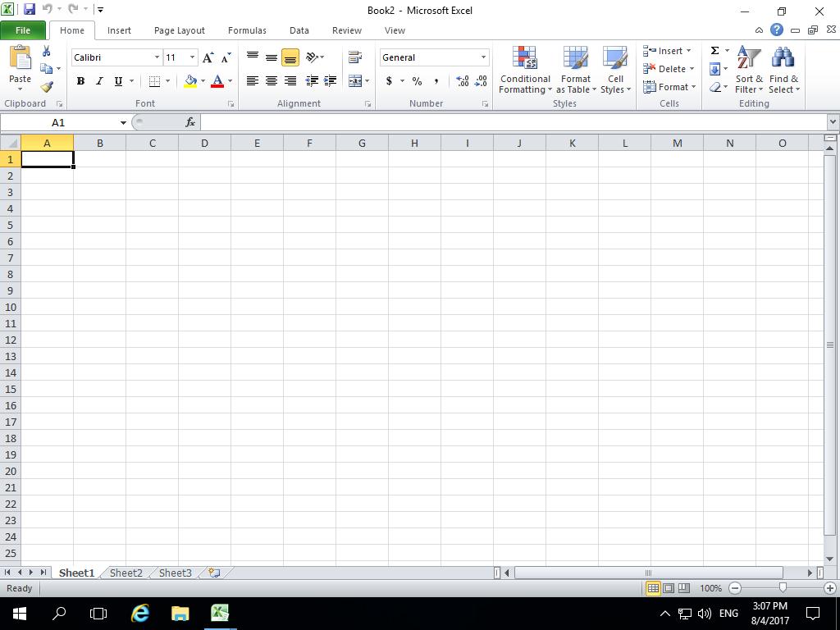This screenshot has width=840, height=630.
Task: Click the Wrap Text icon
Action: pyautogui.click(x=354, y=57)
